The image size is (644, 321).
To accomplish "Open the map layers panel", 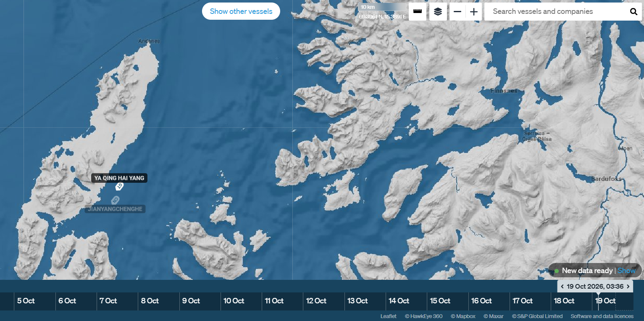I will (438, 11).
